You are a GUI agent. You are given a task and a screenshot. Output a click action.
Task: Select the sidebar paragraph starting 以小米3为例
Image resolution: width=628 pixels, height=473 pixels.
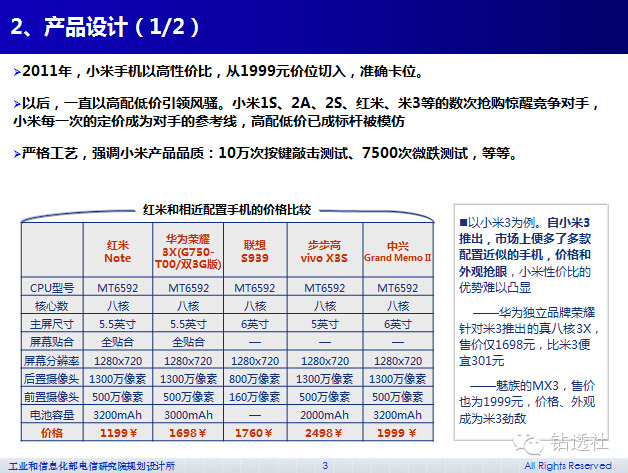tap(525, 254)
